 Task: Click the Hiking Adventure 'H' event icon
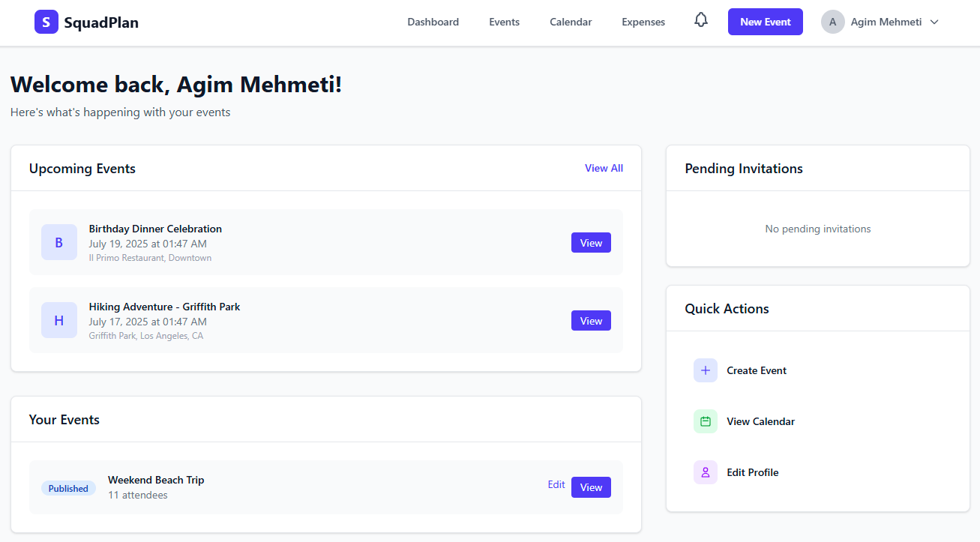click(x=59, y=320)
